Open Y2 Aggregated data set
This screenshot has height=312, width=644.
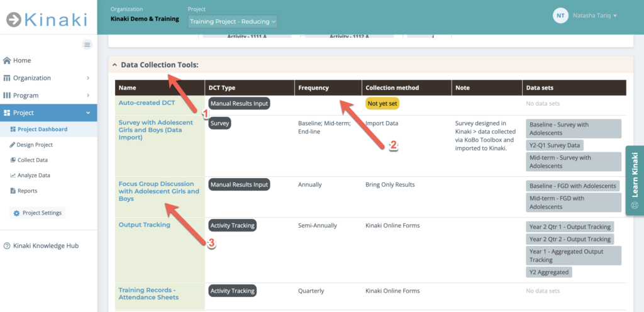click(549, 272)
